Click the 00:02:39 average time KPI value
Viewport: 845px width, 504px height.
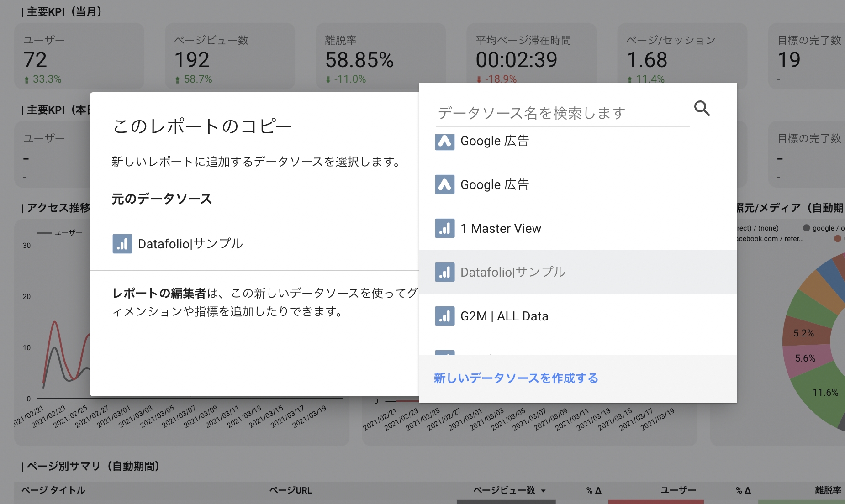(x=517, y=60)
